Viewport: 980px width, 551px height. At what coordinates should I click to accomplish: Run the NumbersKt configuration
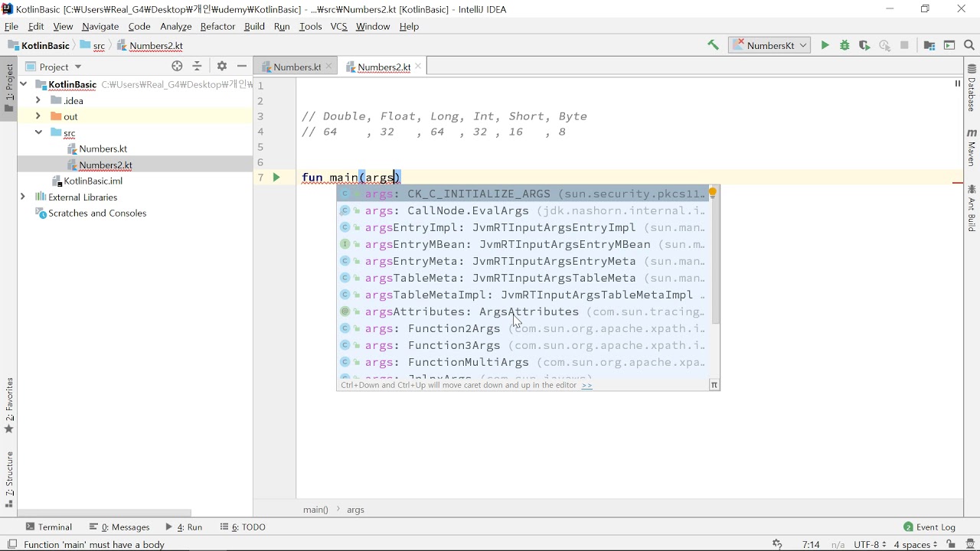pyautogui.click(x=825, y=46)
